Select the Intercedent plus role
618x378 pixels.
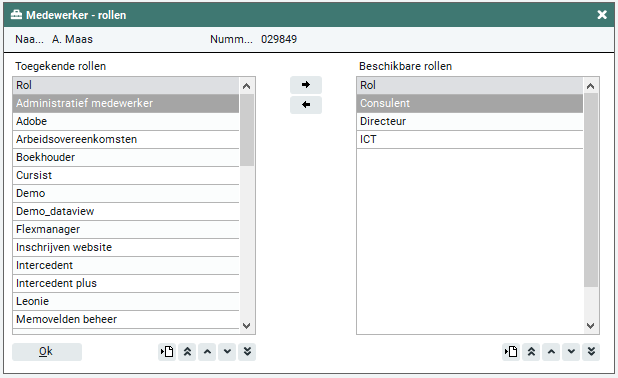click(126, 283)
